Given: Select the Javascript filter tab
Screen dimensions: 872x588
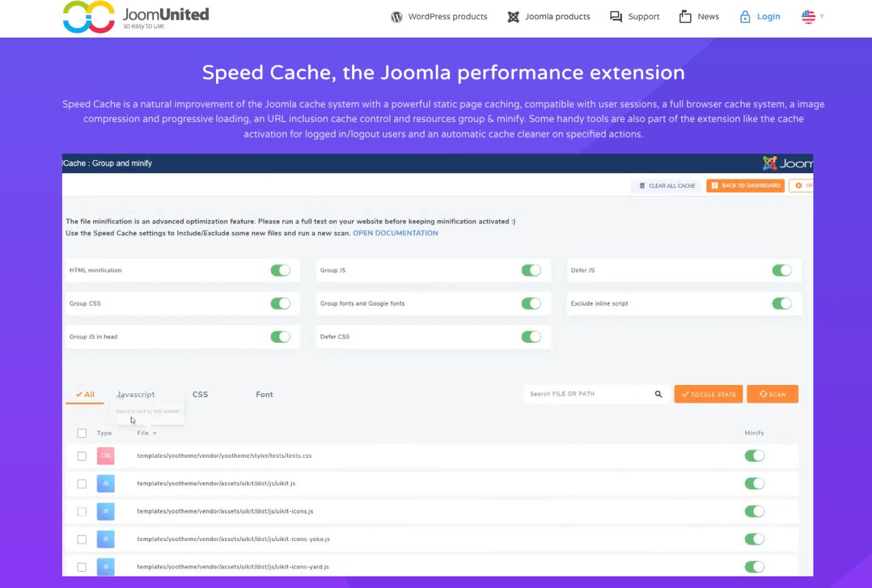Looking at the screenshot, I should pos(136,394).
